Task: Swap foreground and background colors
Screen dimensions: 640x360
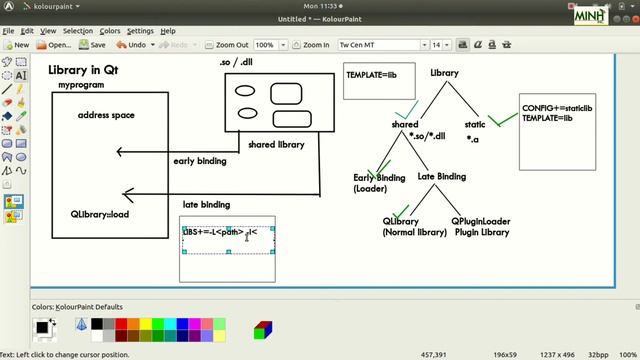Action: pyautogui.click(x=52, y=322)
